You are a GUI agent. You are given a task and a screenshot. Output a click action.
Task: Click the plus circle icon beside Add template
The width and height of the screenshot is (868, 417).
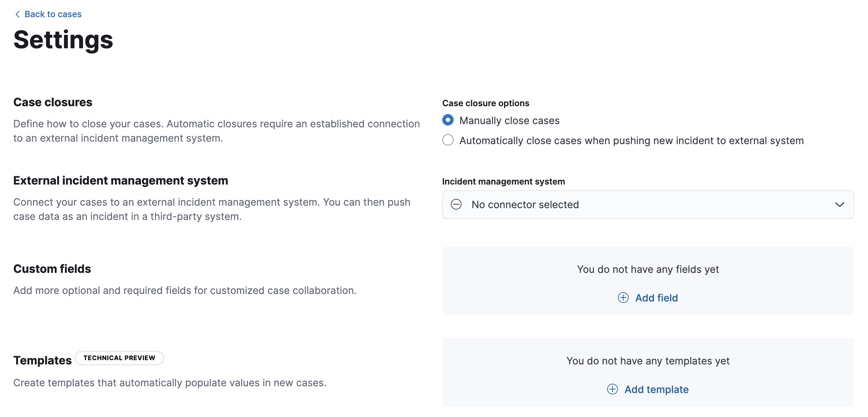(613, 389)
